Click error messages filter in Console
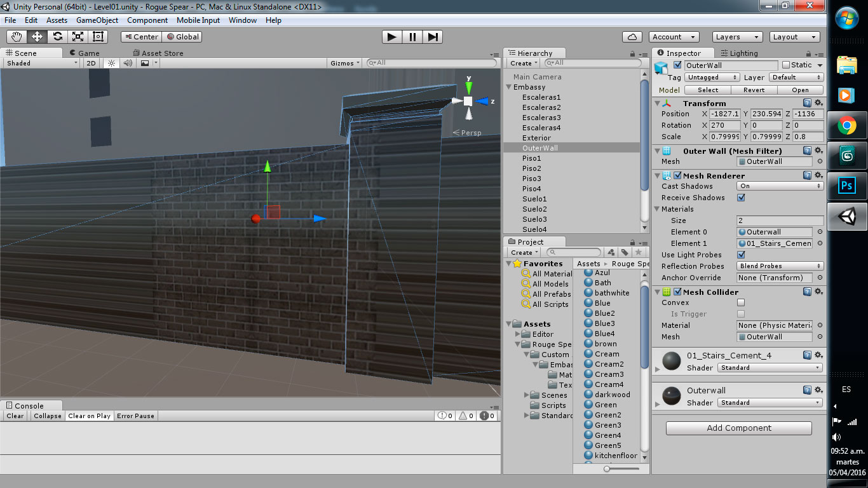The height and width of the screenshot is (488, 868). pyautogui.click(x=487, y=416)
